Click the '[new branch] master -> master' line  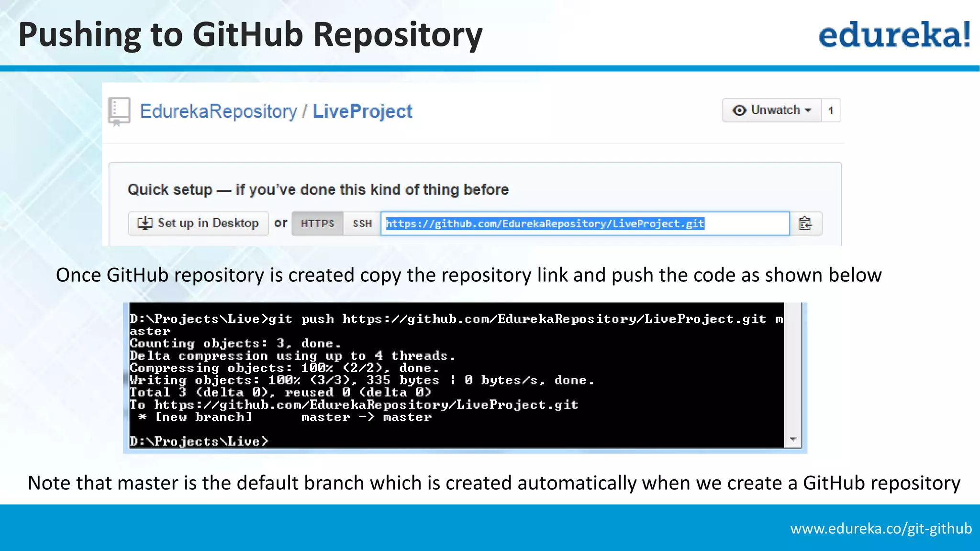[285, 417]
